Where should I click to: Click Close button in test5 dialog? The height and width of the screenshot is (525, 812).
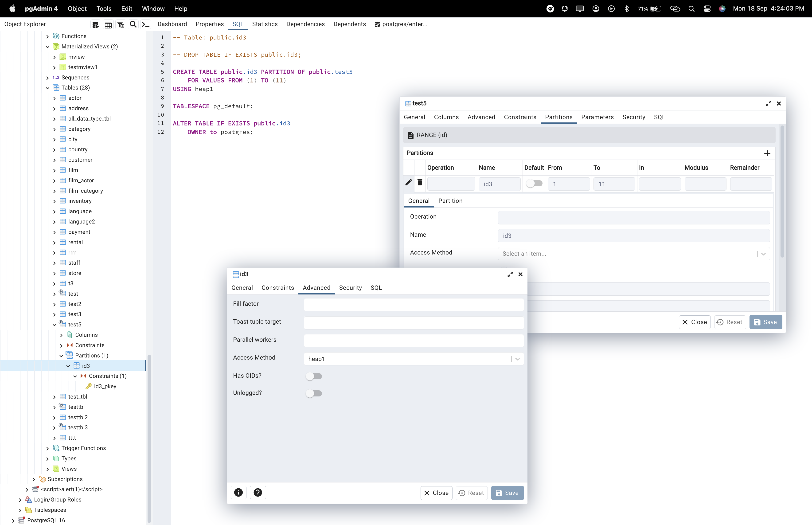(695, 322)
